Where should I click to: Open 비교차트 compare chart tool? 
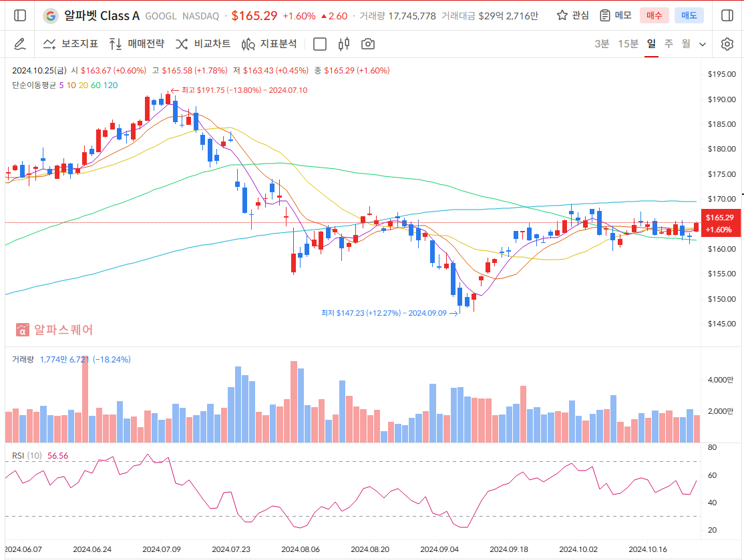tap(203, 44)
